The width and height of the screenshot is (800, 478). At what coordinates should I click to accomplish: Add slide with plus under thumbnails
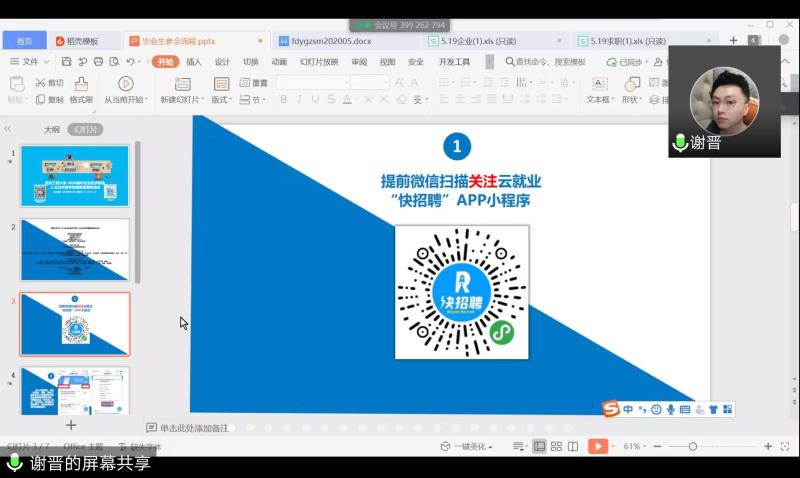71,424
